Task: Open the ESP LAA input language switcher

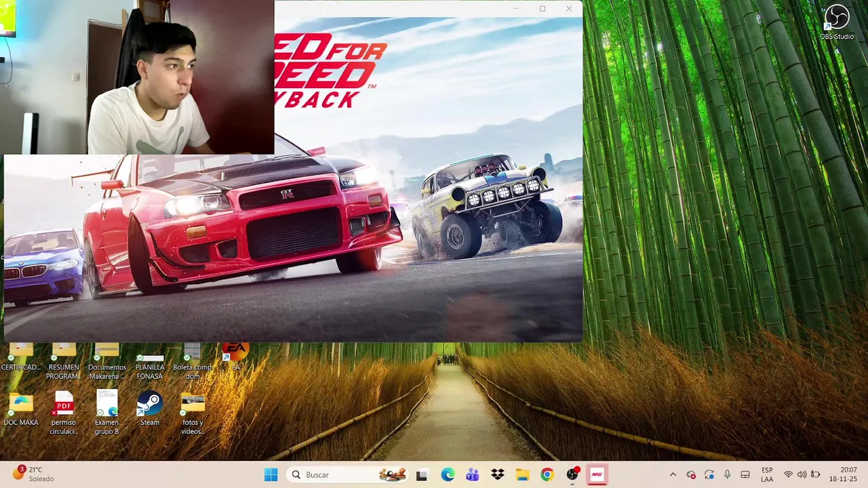Action: 767,474
